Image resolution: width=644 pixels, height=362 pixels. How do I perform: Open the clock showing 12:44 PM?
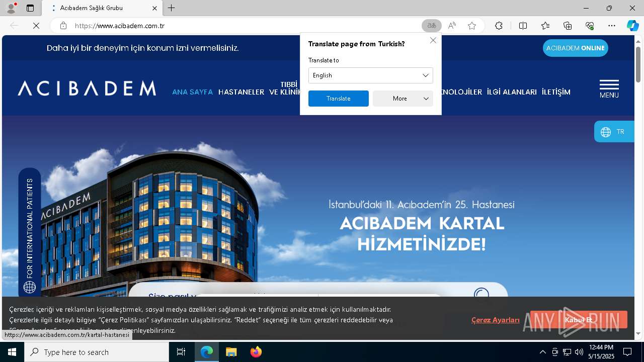tap(601, 352)
